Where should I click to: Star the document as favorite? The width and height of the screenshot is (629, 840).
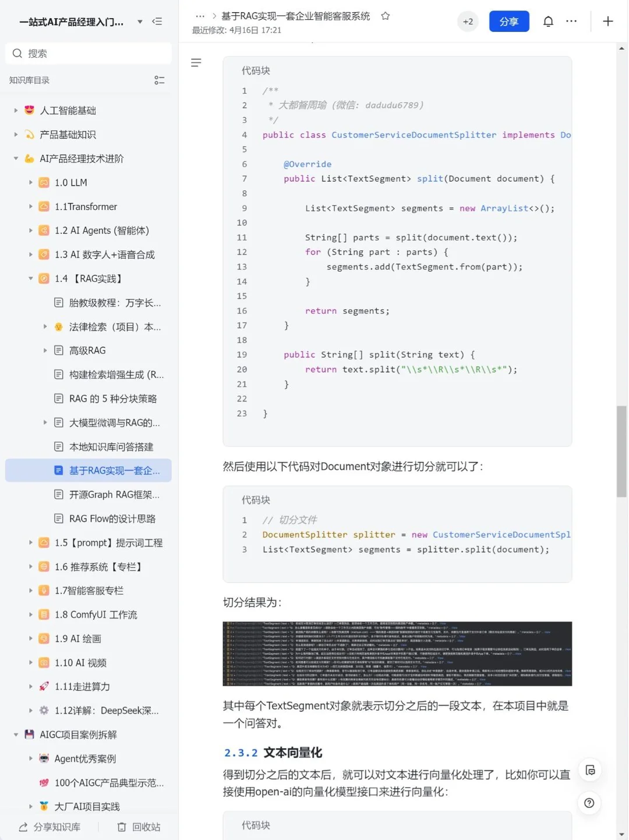(385, 16)
